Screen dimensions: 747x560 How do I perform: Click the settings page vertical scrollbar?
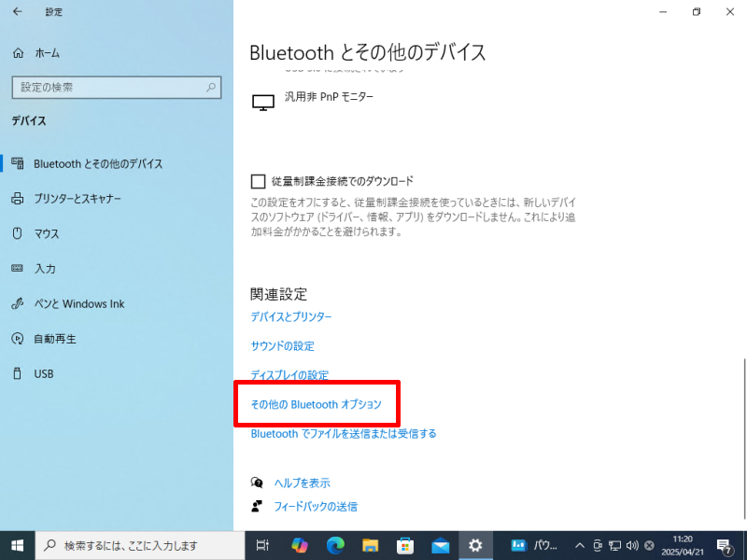tap(744, 438)
